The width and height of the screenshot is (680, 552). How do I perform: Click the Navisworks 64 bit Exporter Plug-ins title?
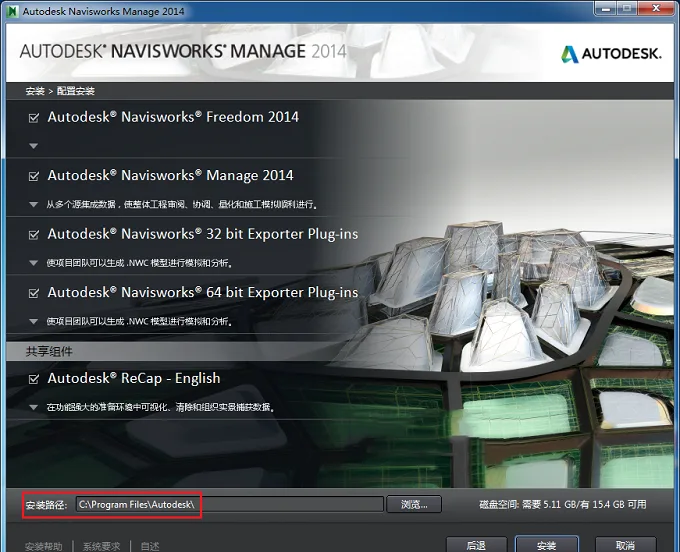pos(203,293)
